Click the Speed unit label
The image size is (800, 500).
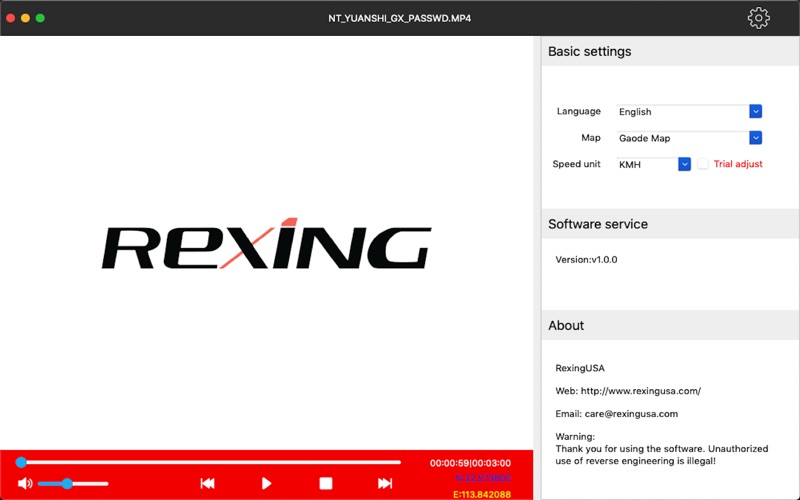tap(576, 164)
